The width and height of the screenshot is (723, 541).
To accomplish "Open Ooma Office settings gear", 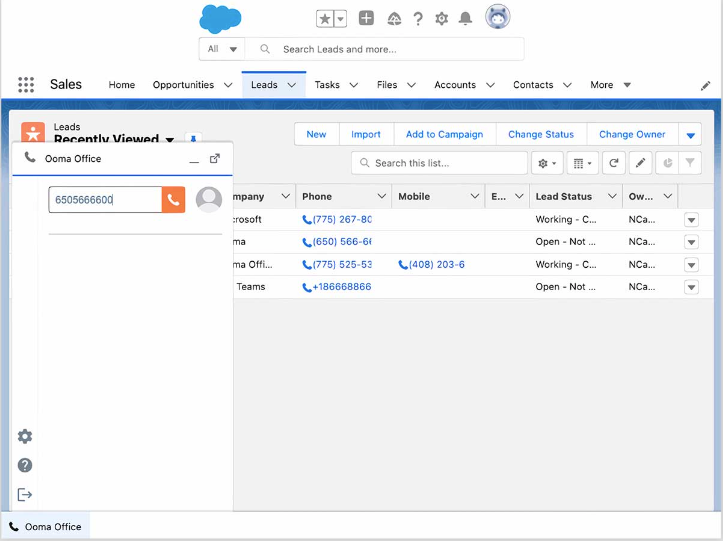I will tap(25, 436).
